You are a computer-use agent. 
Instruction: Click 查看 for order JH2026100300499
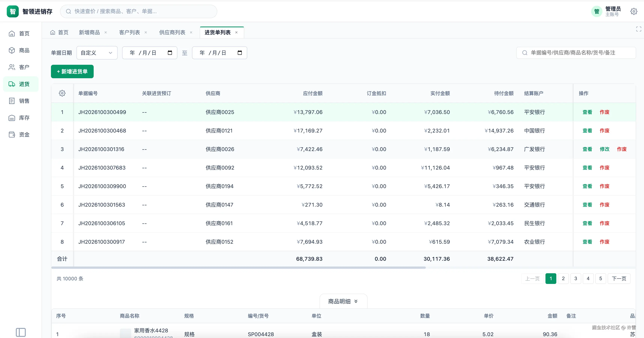coord(587,112)
